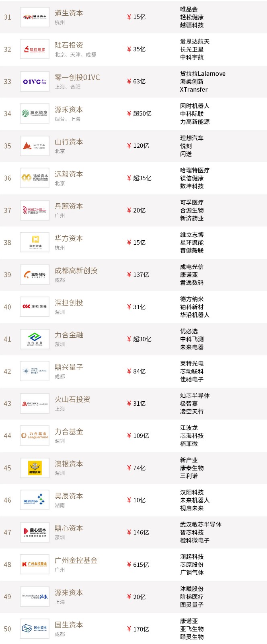
Task: Click the 国生资本 firm name
Action: (x=69, y=625)
